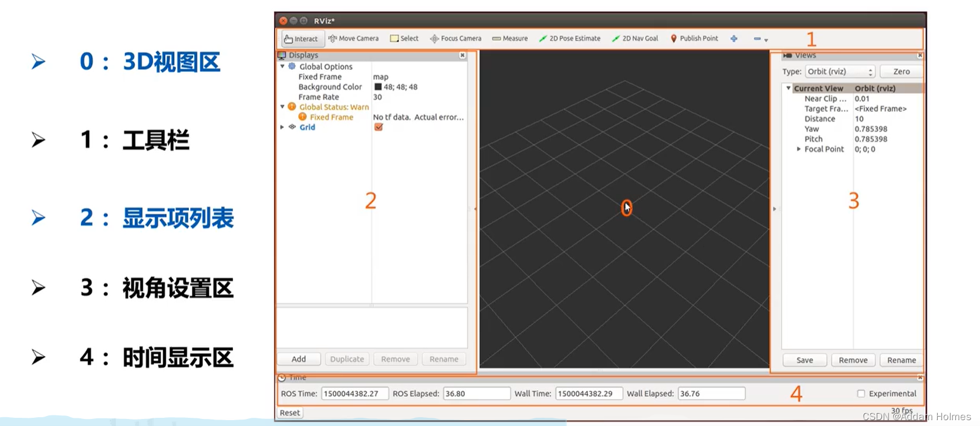
Task: Toggle the Grid display checkbox
Action: (x=379, y=127)
